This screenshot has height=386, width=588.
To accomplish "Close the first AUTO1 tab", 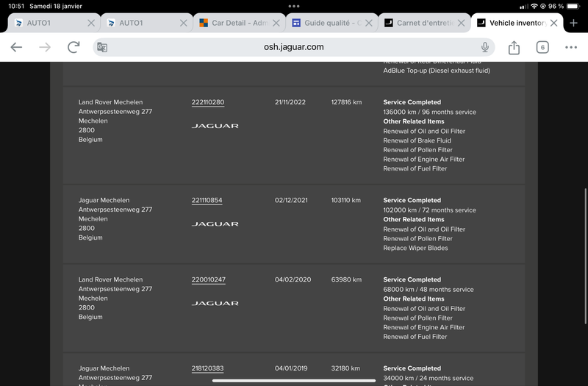I will coord(91,23).
